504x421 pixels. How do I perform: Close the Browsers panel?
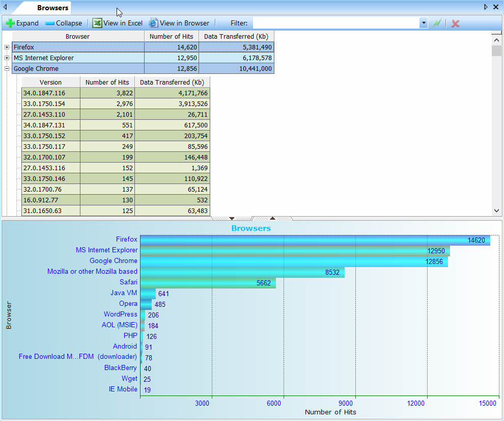point(496,7)
